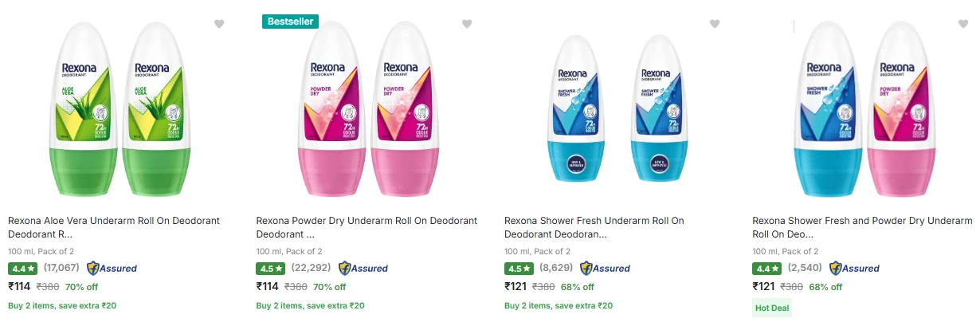Click the Assured badge on Shower Fresh product
This screenshot has height=330, width=980.
(605, 268)
